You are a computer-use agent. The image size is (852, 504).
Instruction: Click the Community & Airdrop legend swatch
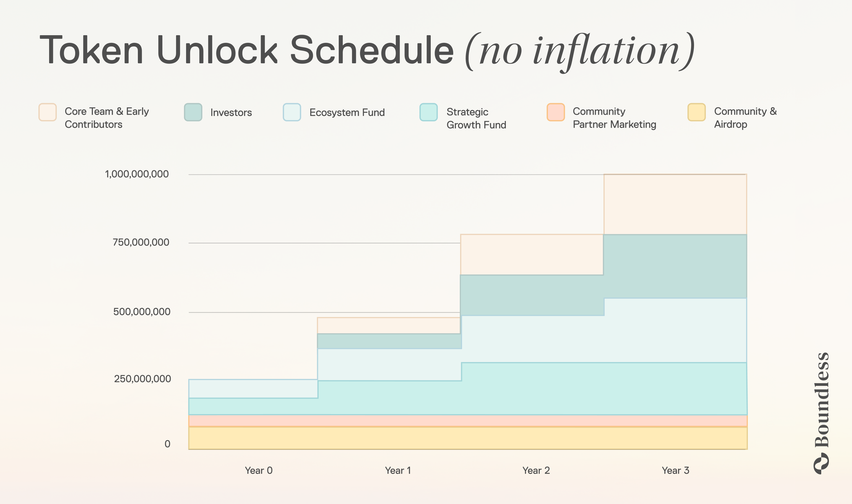(x=696, y=112)
